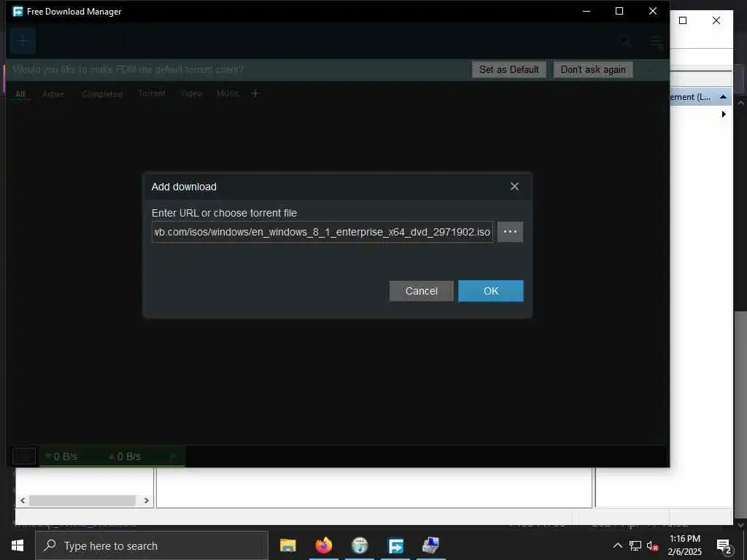Click the horizontal scrollbar thumb in the background window
The width and height of the screenshot is (747, 560).
pos(82,500)
